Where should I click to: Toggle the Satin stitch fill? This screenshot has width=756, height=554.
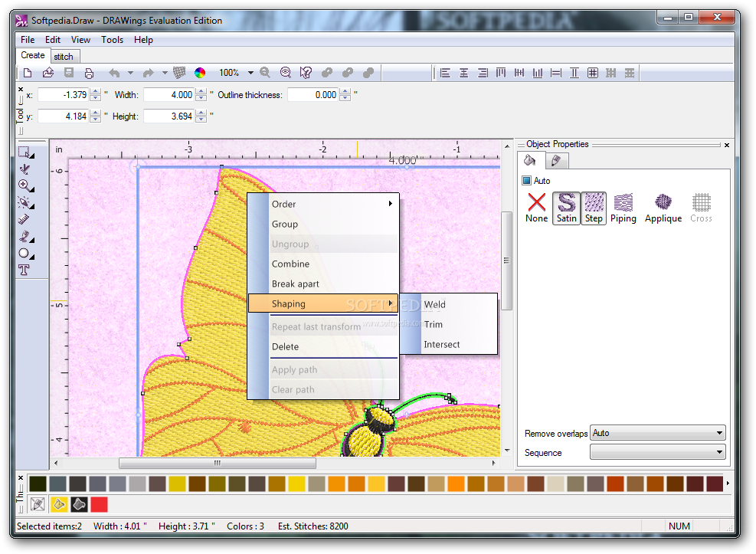[567, 208]
